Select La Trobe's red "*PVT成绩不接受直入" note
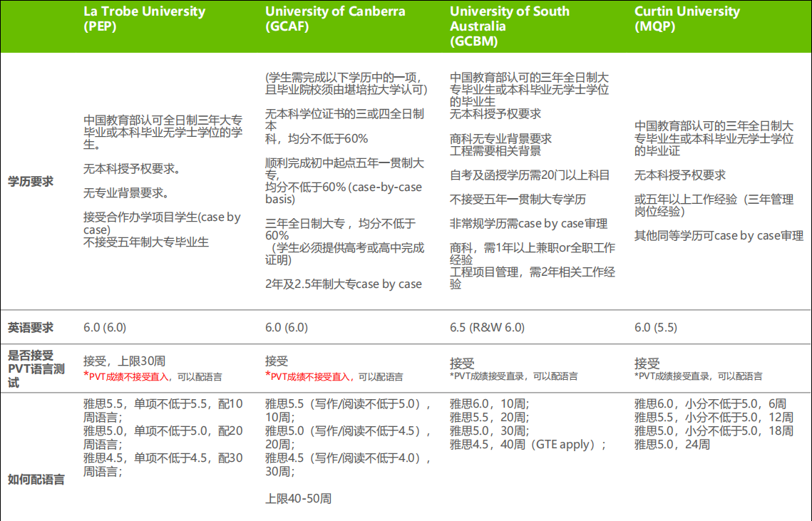This screenshot has height=521, width=812. [126, 376]
